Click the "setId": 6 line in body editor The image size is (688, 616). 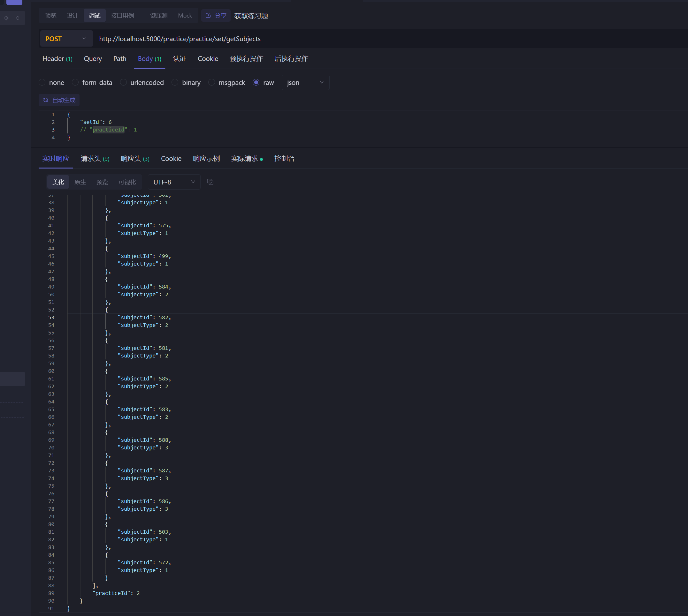coord(96,122)
